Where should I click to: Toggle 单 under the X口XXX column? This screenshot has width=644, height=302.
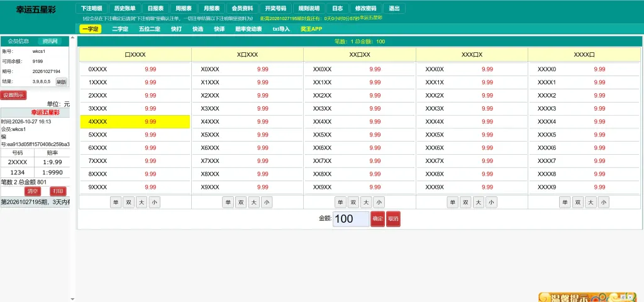point(228,202)
